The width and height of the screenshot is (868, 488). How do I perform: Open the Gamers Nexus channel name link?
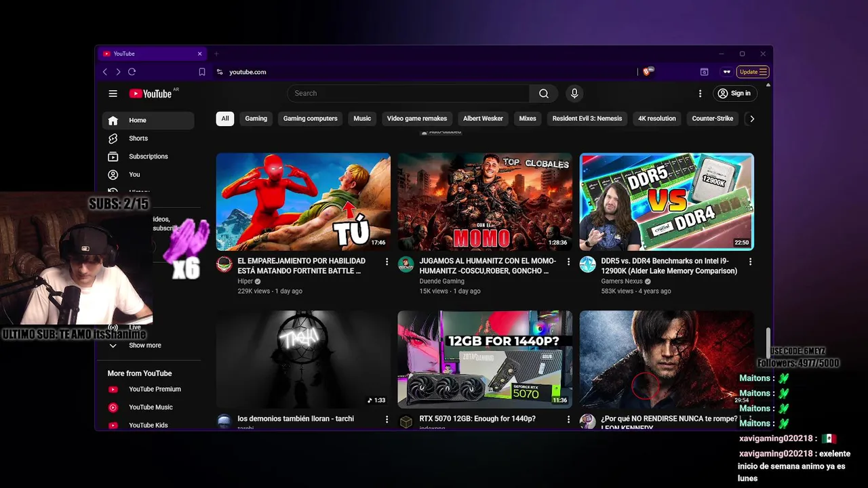coord(621,281)
